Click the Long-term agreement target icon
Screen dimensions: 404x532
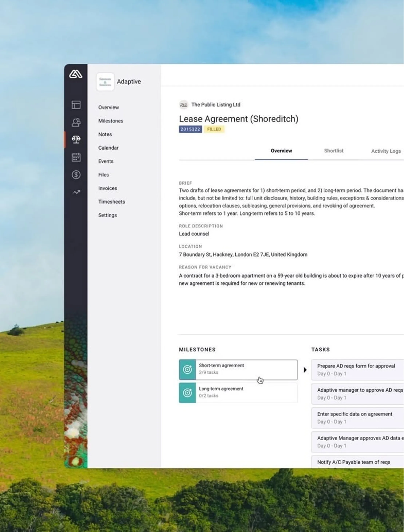pyautogui.click(x=187, y=393)
